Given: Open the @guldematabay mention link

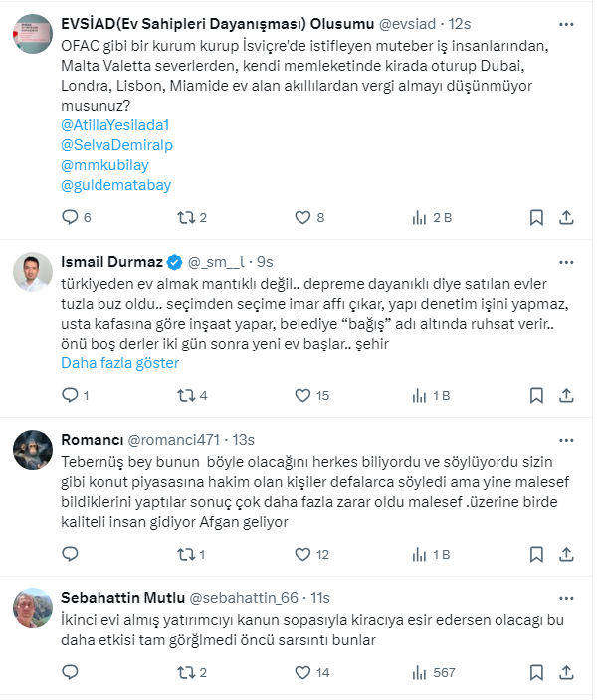Looking at the screenshot, I should [116, 184].
